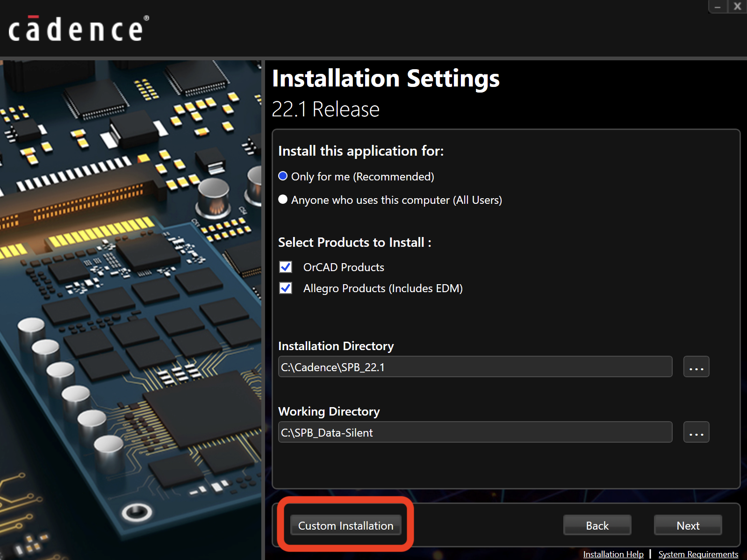Click the 'Installation Settings' heading text
Screen dimensions: 747x560
click(x=386, y=78)
